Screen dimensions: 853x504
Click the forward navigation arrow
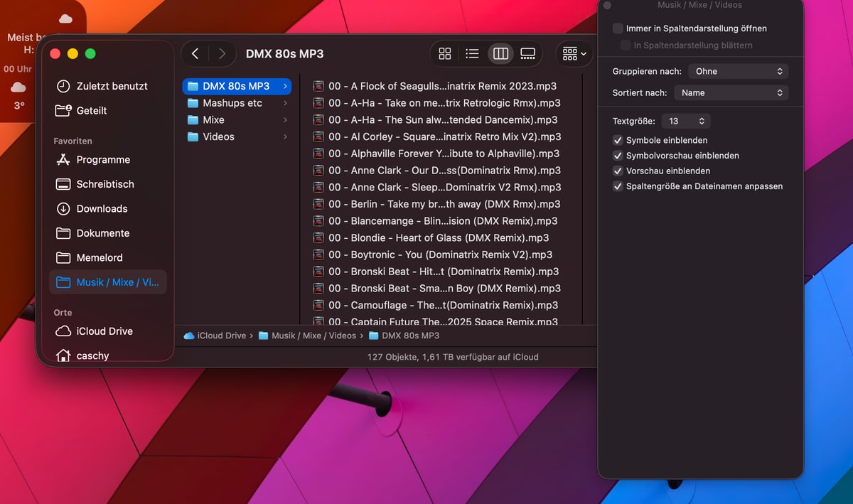tap(222, 54)
